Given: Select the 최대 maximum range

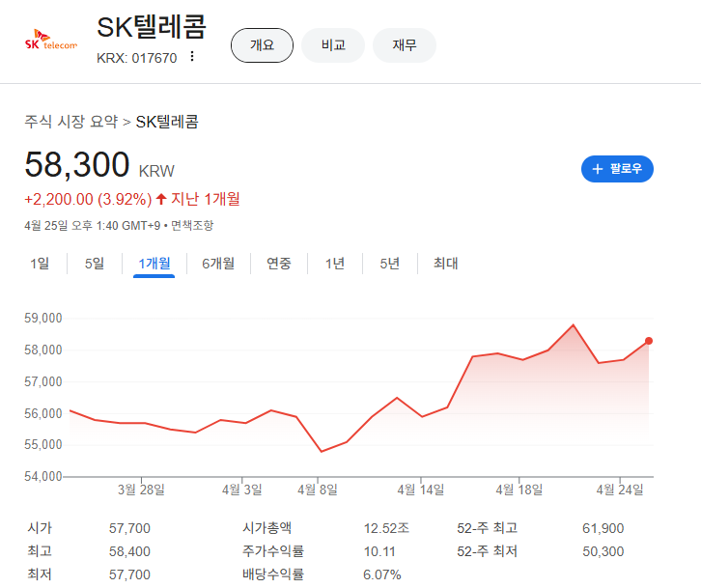Looking at the screenshot, I should (x=446, y=264).
